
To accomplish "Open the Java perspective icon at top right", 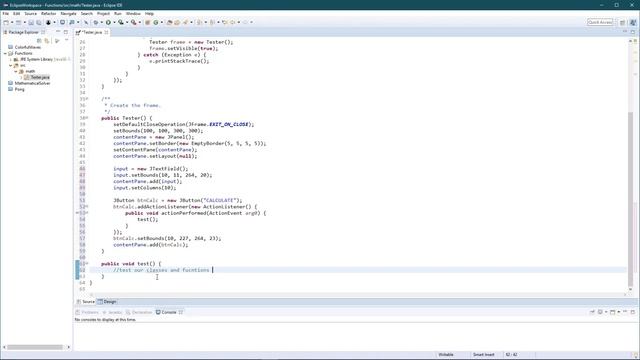I will coord(633,22).
